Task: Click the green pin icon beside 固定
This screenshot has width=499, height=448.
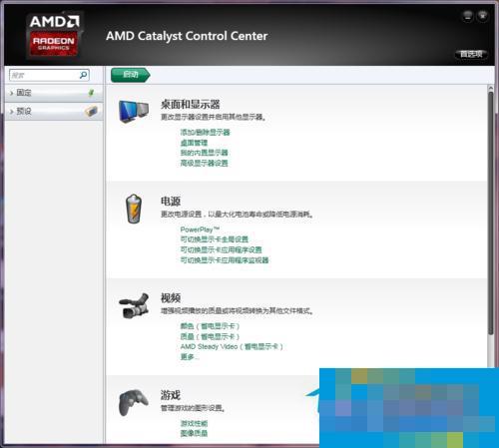Action: tap(92, 93)
